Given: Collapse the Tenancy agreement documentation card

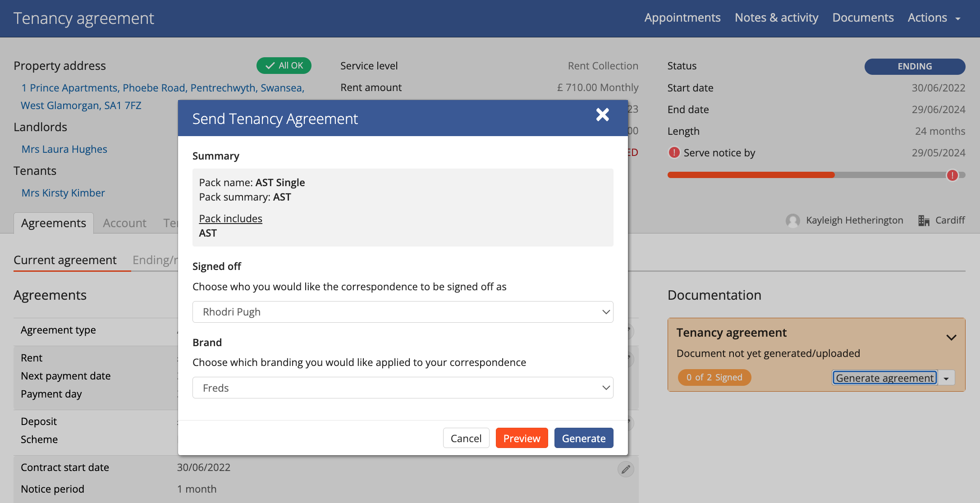Looking at the screenshot, I should 951,337.
